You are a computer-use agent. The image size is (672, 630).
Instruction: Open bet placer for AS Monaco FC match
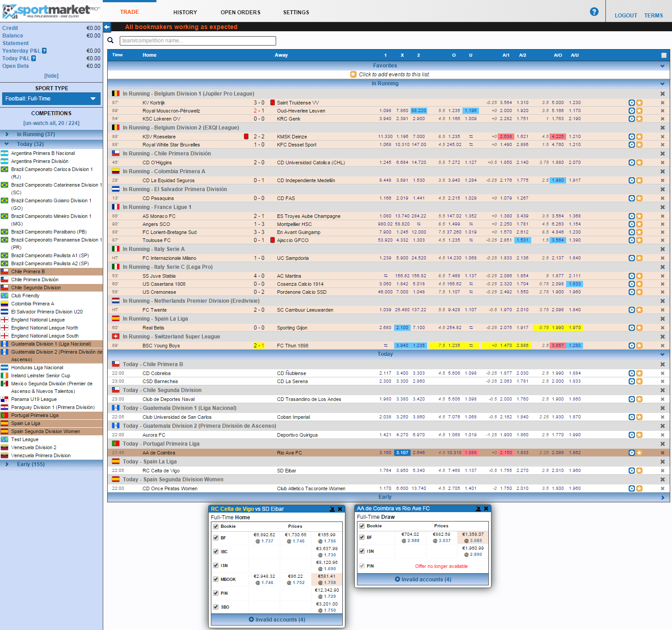point(632,216)
